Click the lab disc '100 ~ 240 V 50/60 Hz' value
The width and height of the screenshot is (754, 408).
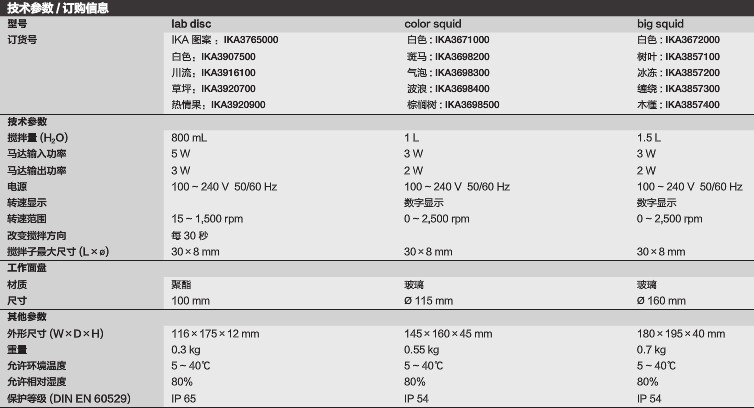224,186
